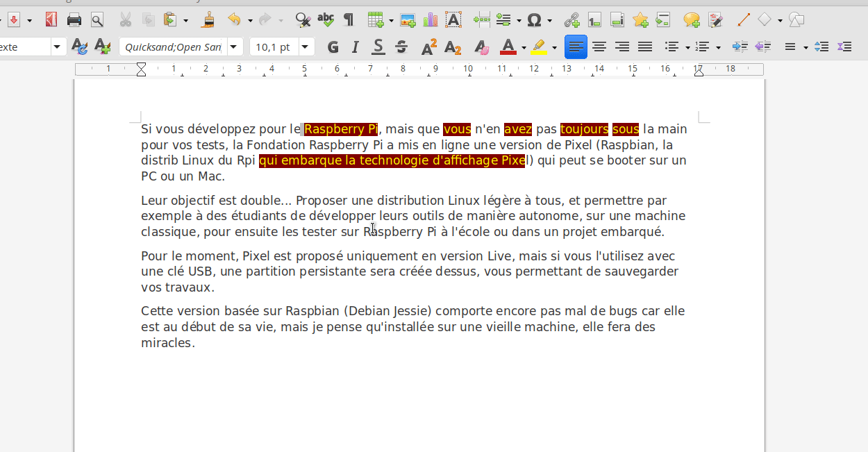This screenshot has height=452, width=868.
Task: Open the spelling check tool
Action: coord(326,20)
